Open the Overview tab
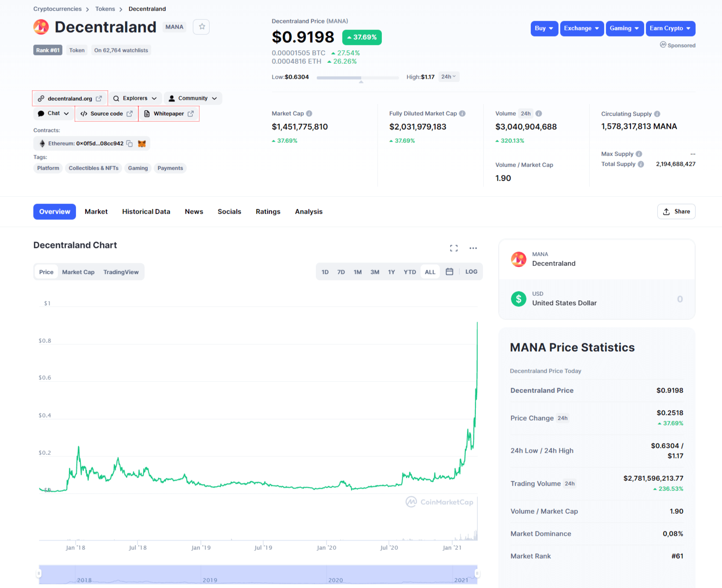 [54, 212]
